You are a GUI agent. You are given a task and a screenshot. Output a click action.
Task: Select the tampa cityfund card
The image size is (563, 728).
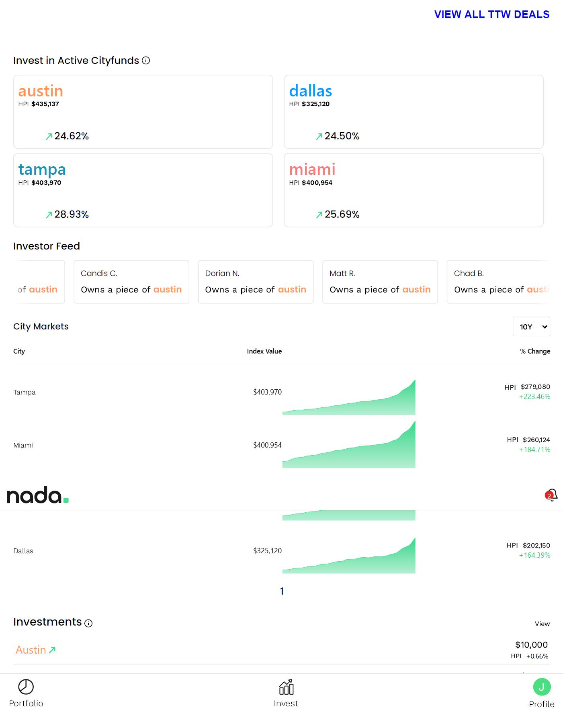coord(143,190)
